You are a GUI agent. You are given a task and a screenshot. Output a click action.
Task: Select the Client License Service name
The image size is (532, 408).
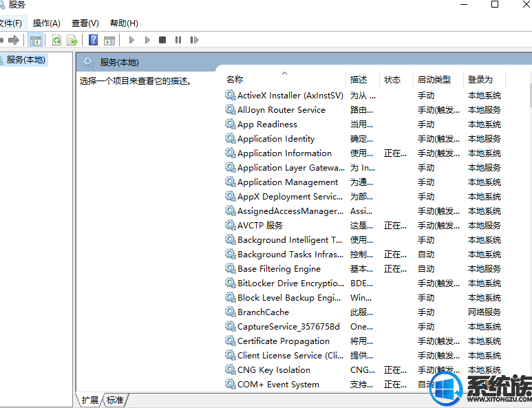point(290,356)
